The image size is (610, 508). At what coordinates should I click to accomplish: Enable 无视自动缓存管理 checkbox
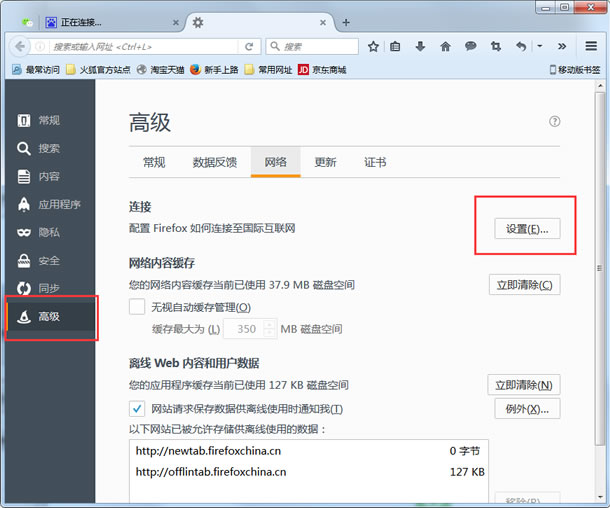138,307
